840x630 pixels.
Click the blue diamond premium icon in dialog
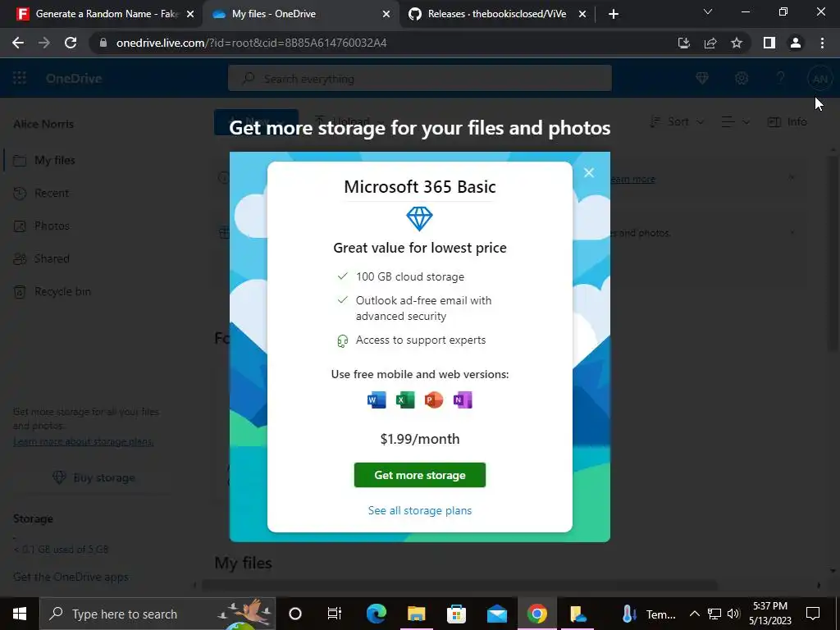419,219
